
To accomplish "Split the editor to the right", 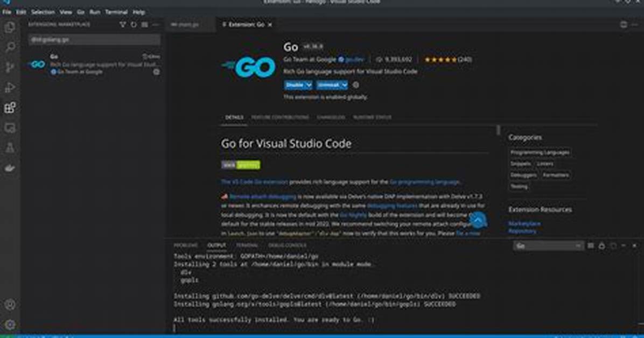I will tap(624, 25).
